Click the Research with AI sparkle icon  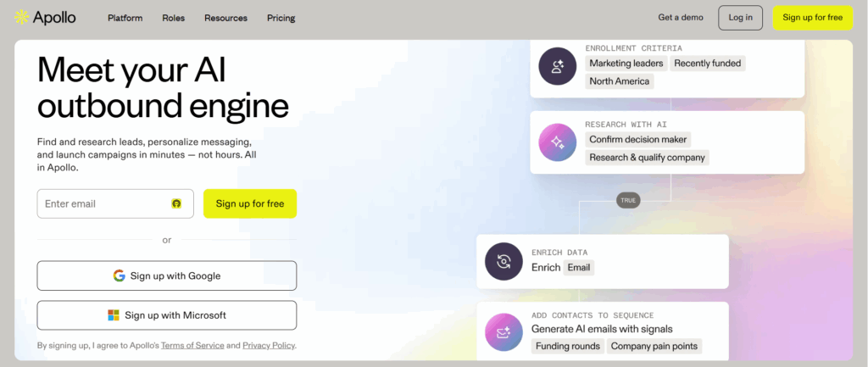[558, 142]
